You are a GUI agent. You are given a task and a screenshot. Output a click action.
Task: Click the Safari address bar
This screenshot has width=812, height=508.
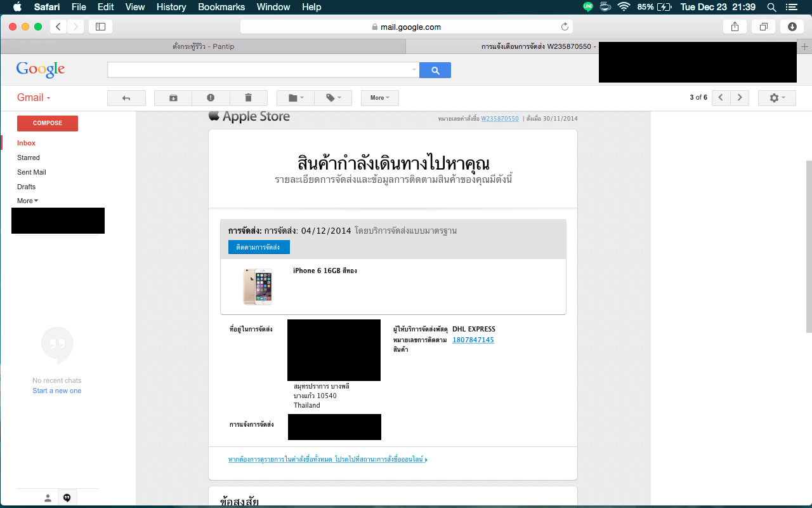(406, 27)
